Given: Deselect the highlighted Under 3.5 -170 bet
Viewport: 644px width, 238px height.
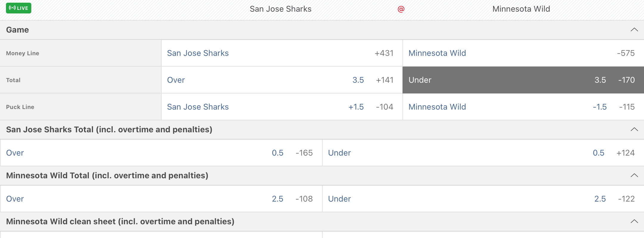Looking at the screenshot, I should click(523, 80).
